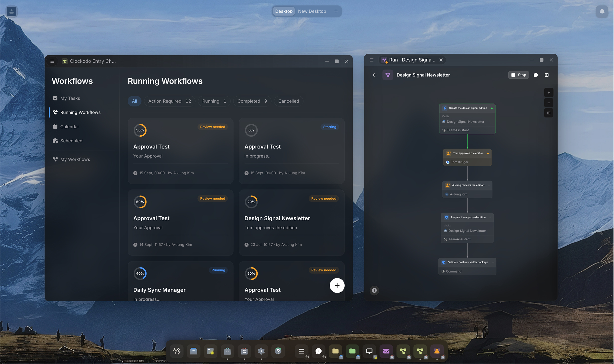Add a new desktop with the plus icon

(x=336, y=11)
